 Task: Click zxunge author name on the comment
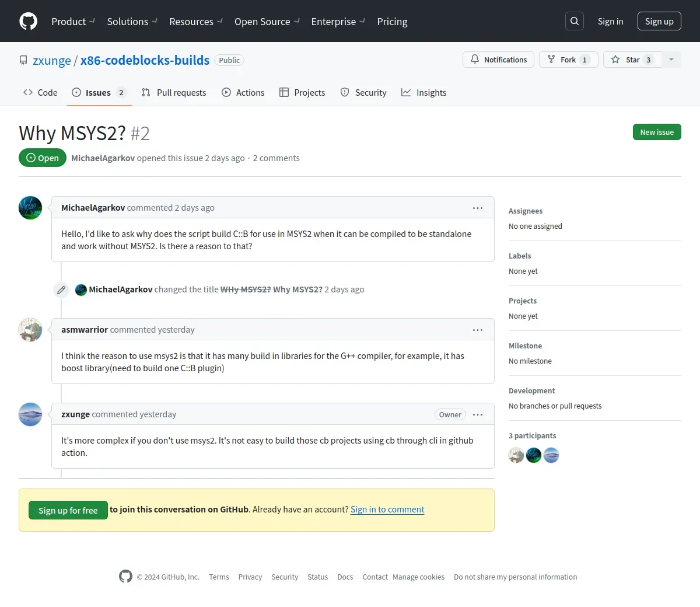75,414
